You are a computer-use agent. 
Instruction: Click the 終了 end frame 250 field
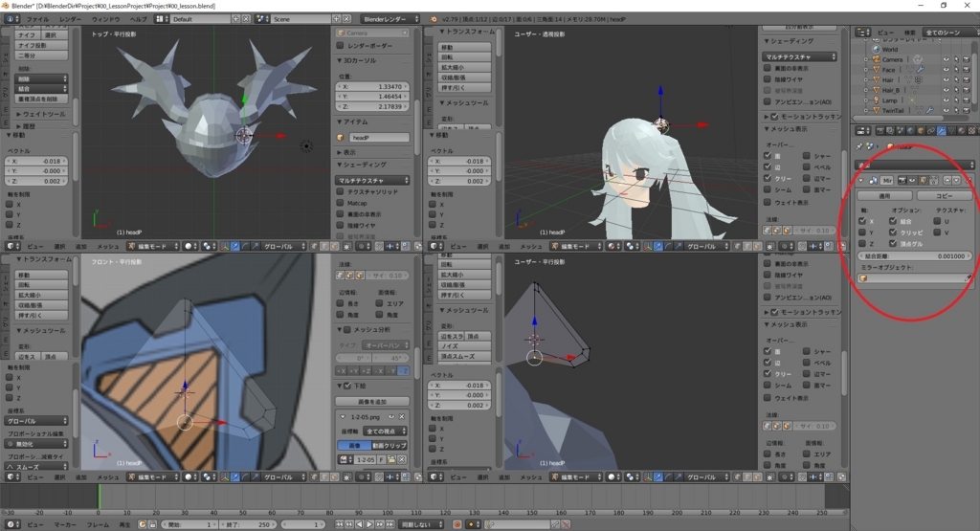point(248,524)
